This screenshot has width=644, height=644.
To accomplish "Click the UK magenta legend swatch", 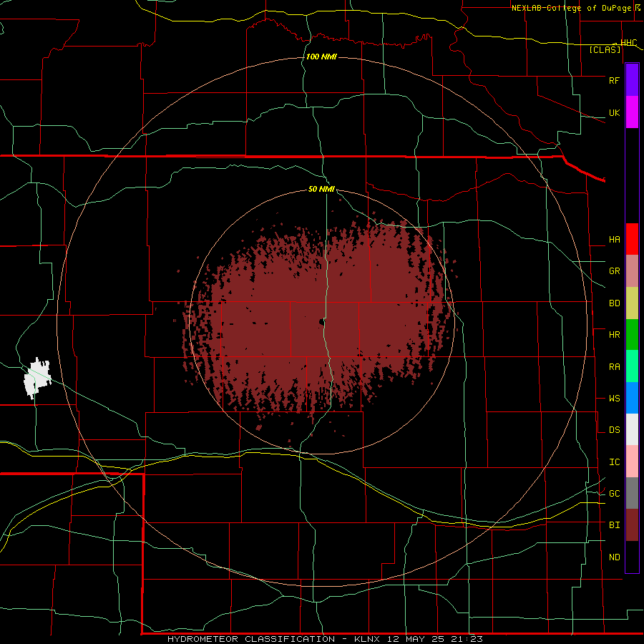I will click(632, 112).
